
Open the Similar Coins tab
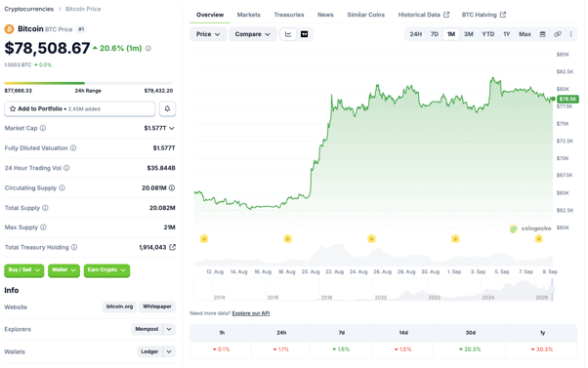point(365,15)
